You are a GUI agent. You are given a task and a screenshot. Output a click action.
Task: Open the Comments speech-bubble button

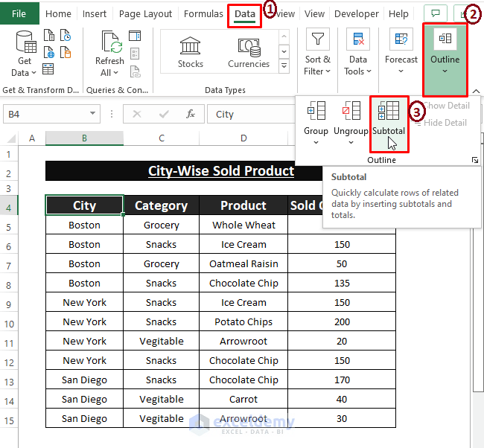(x=436, y=13)
